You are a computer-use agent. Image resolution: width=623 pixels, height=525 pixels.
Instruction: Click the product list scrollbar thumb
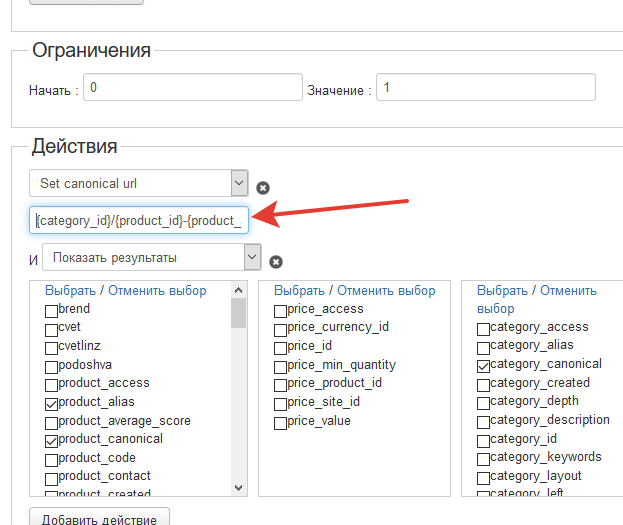pyautogui.click(x=239, y=313)
